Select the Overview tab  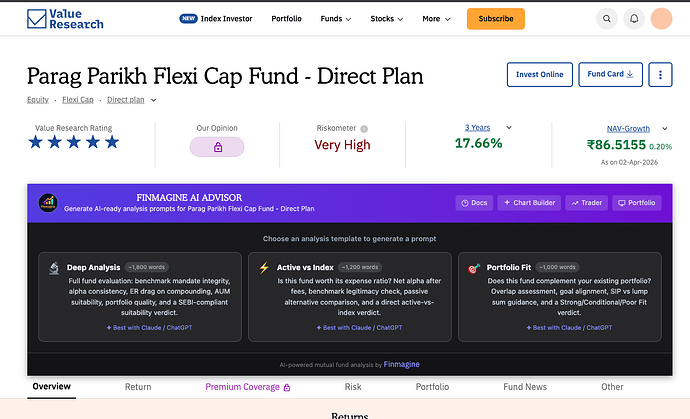pyautogui.click(x=51, y=386)
